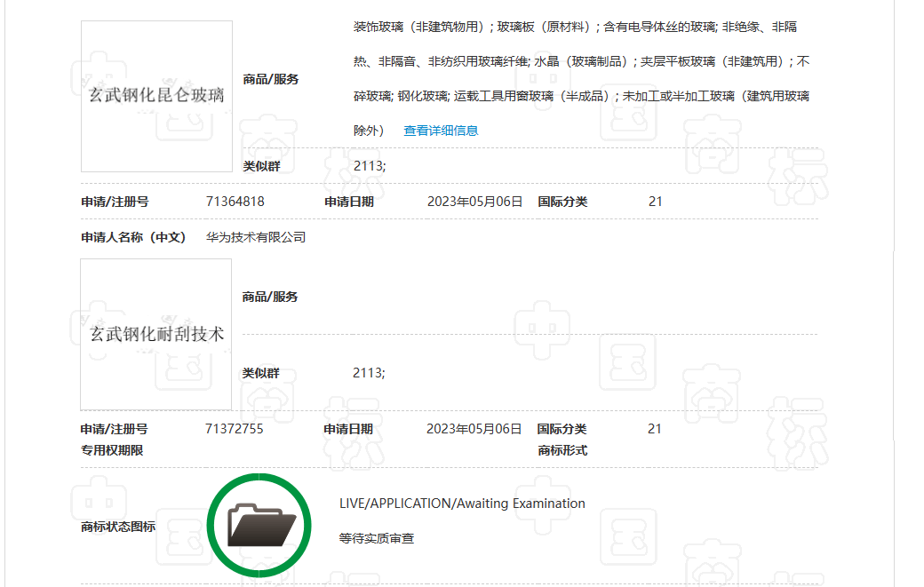
Task: Click application date for number 71372755
Action: (x=474, y=429)
